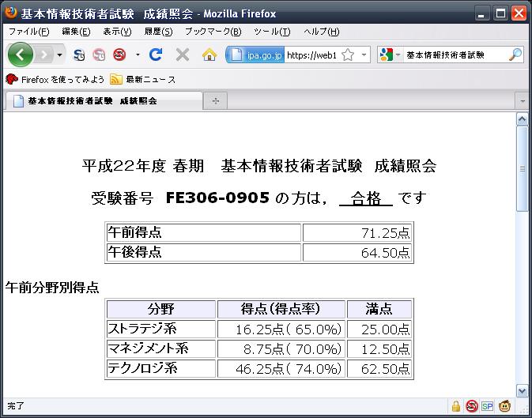Click the red S with forbidden sign toolbar icon
Screen dimensions: 532x418
(x=119, y=55)
